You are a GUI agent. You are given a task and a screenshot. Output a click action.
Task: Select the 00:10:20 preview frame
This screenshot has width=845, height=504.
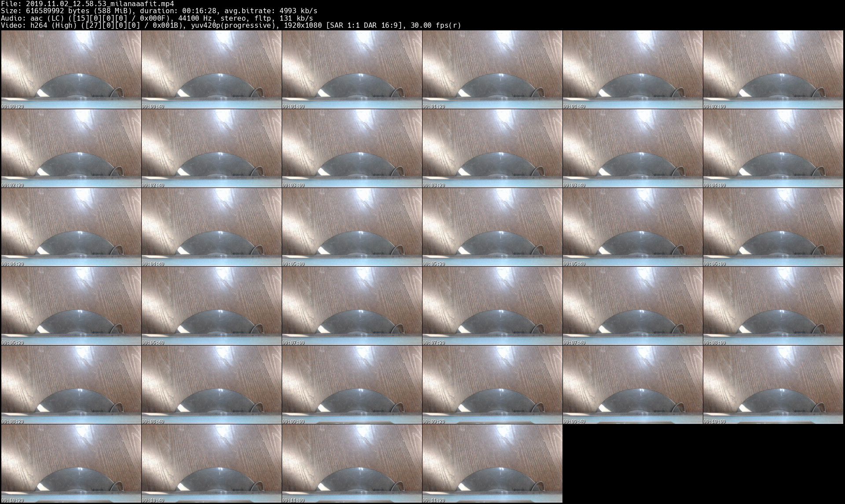pyautogui.click(x=71, y=464)
